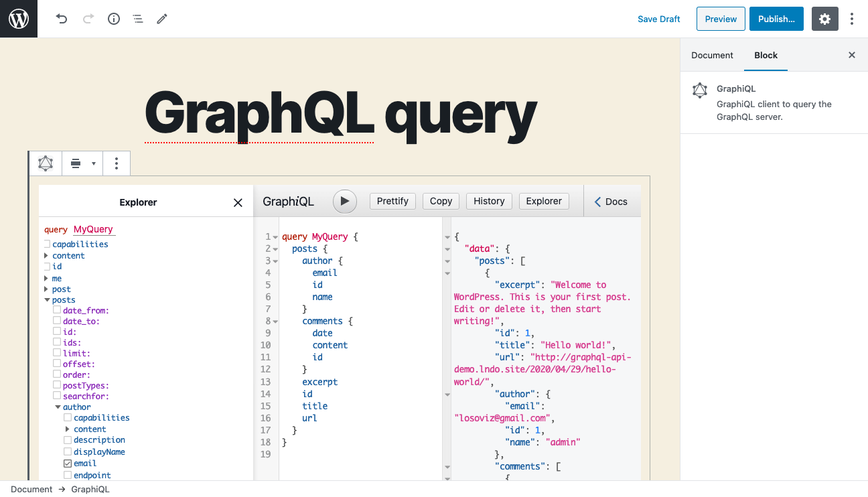The image size is (868, 497).
Task: Fold the "data" object in results
Action: coord(447,249)
